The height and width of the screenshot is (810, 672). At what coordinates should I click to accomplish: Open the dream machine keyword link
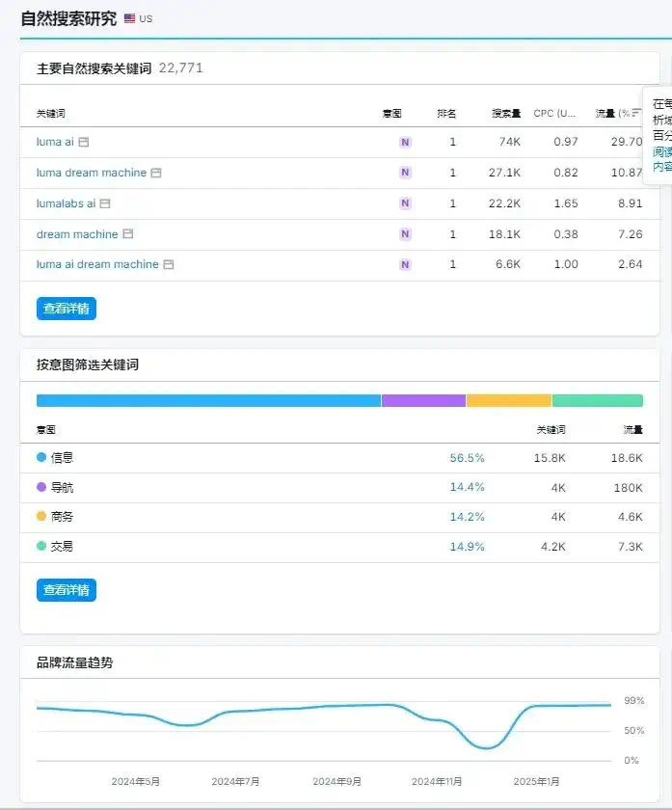(77, 234)
